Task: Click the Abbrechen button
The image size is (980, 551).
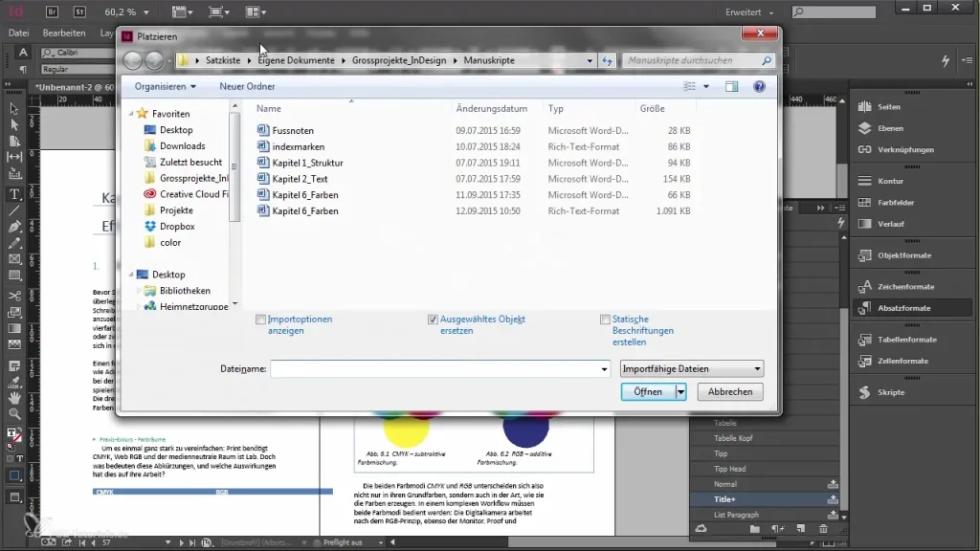Action: [x=730, y=391]
